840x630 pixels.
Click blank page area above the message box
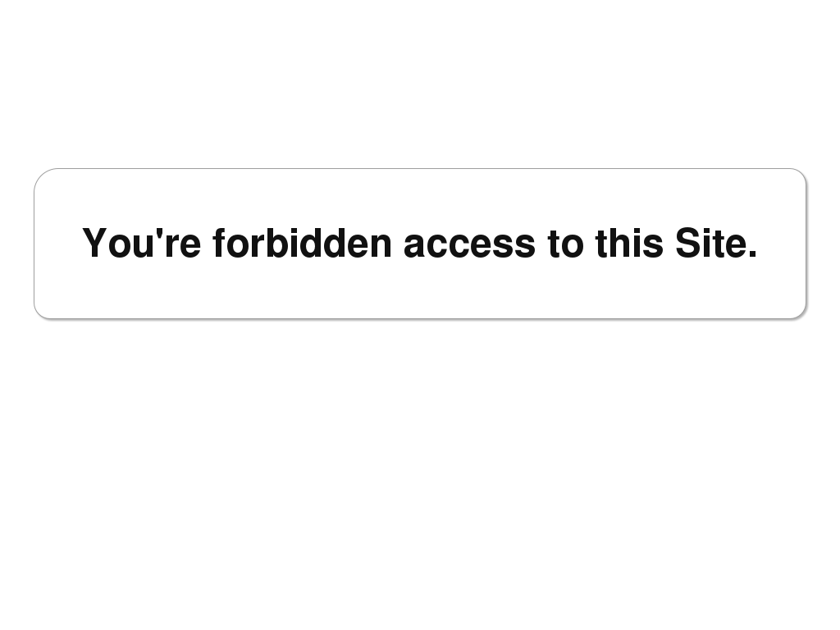(x=419, y=82)
